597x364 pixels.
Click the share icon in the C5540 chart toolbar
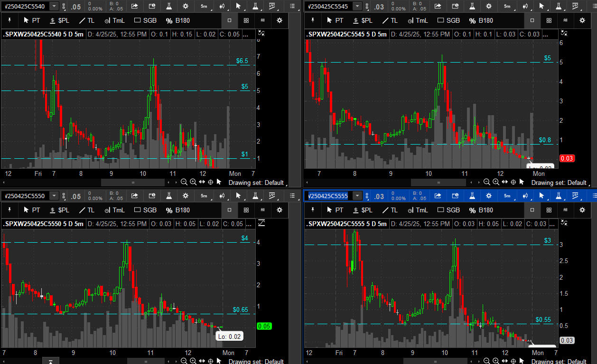135,6
